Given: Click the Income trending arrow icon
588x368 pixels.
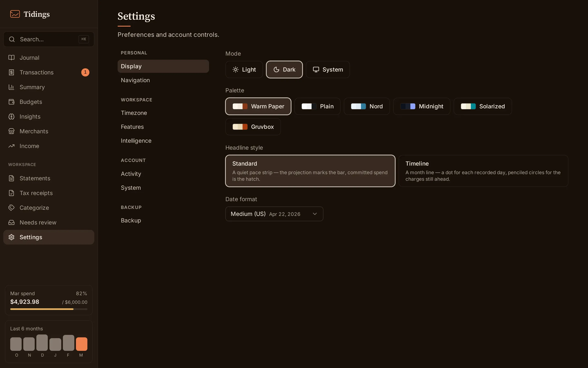Looking at the screenshot, I should [11, 146].
